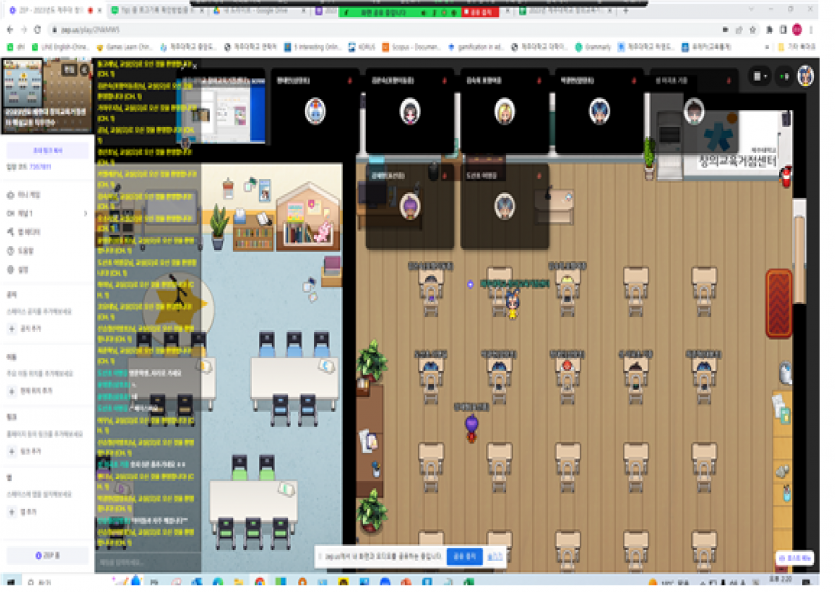Expand the bookmarks overflow chevron

767,47
